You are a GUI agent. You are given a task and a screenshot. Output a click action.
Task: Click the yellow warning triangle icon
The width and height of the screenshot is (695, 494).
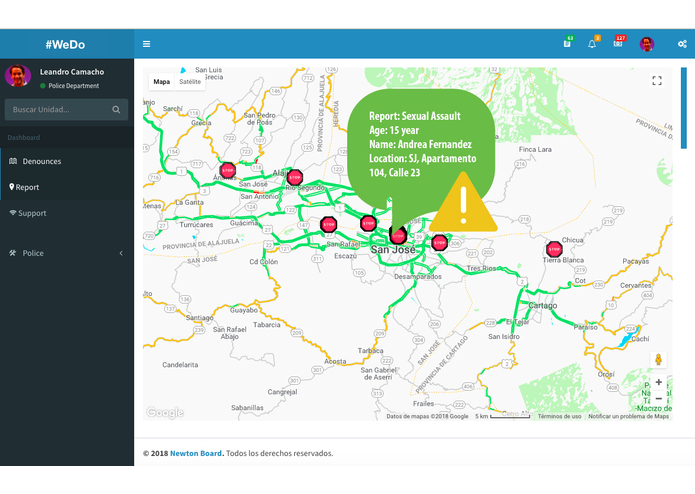463,203
